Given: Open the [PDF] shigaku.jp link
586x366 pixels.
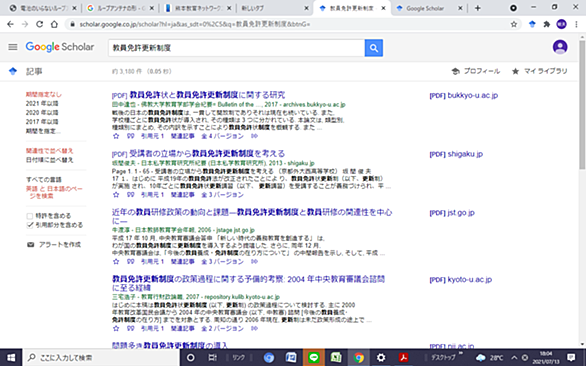Looking at the screenshot, I should pos(456,154).
